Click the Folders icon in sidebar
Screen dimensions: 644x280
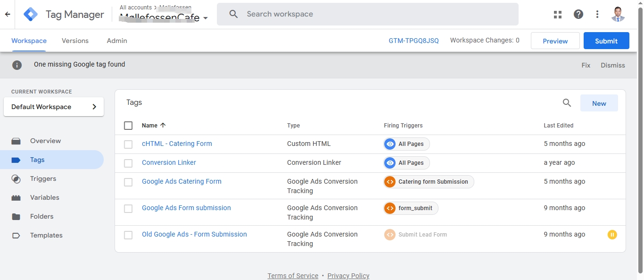coord(16,217)
